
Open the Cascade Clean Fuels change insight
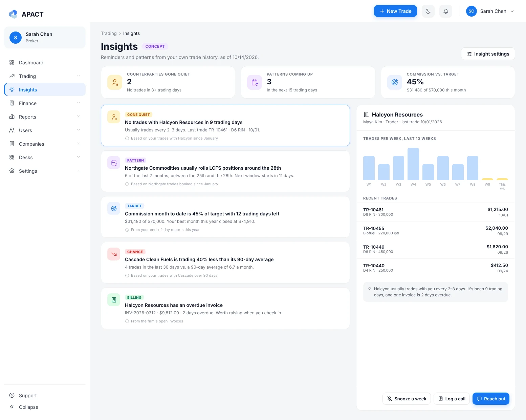[225, 262]
